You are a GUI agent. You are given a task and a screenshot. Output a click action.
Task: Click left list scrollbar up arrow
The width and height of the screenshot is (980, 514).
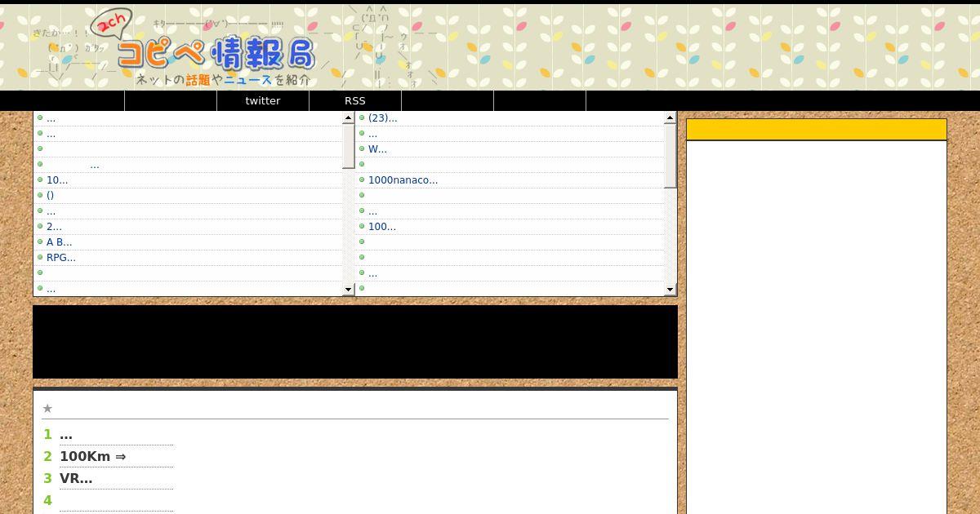coord(349,117)
